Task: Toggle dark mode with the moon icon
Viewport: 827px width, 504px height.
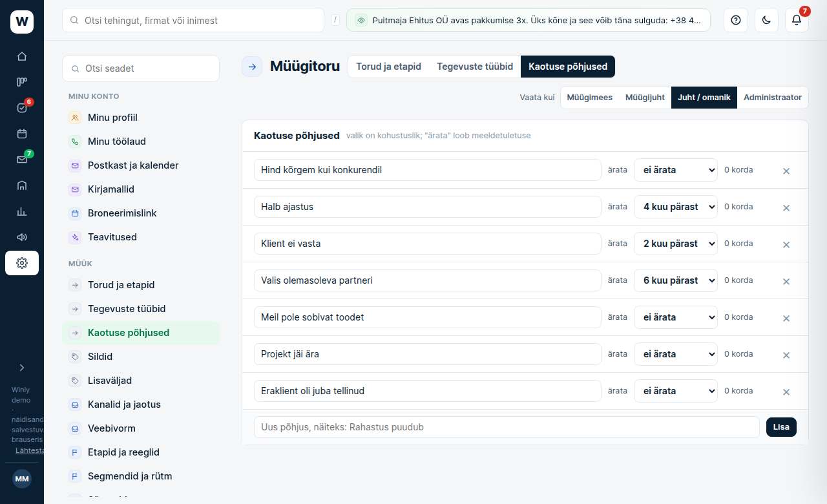Action: point(766,20)
